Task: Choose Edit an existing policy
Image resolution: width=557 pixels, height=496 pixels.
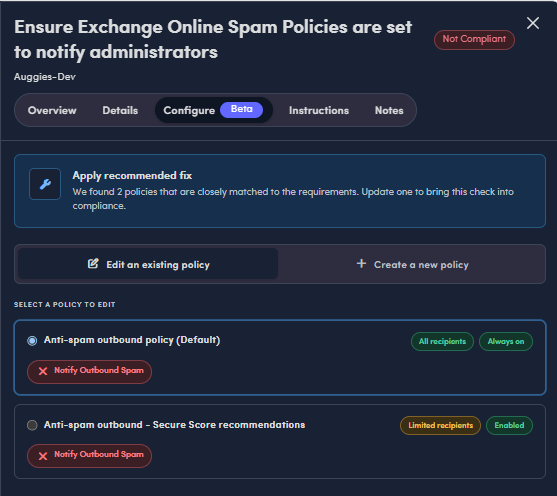Action: point(148,264)
